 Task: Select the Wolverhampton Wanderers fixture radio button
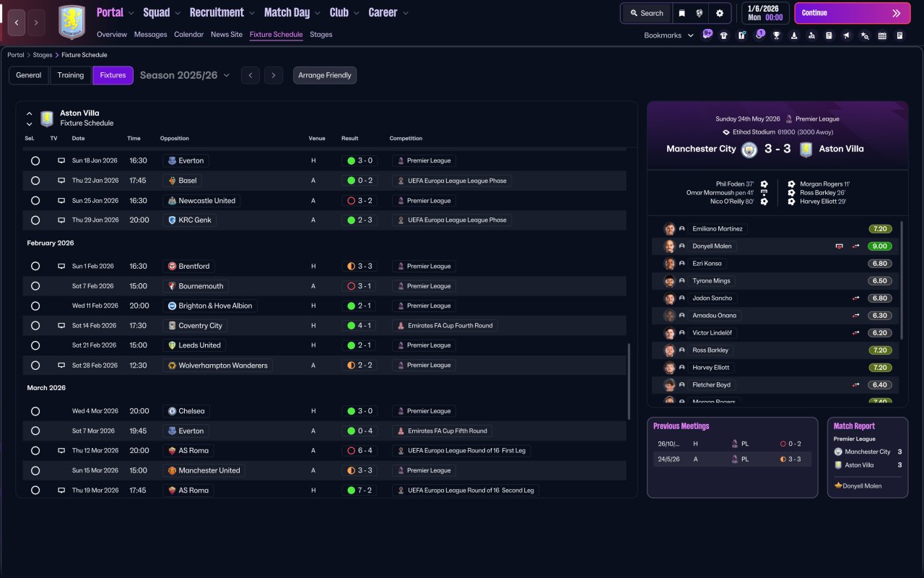(x=35, y=366)
